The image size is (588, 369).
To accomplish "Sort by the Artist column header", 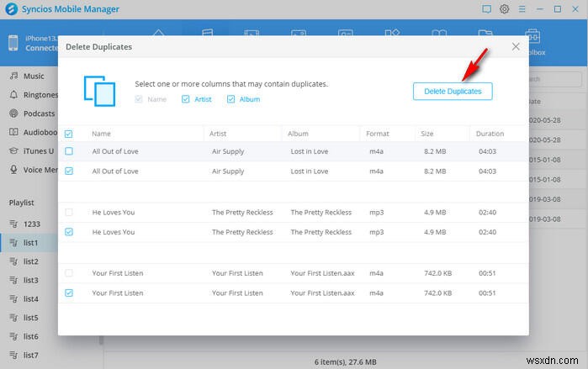I will pyautogui.click(x=218, y=134).
